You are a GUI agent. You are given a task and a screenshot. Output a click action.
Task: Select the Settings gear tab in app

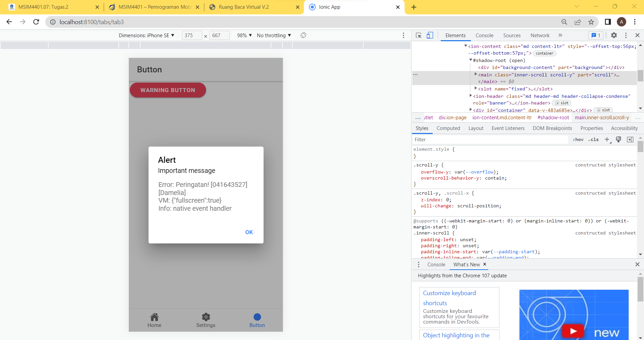[x=206, y=317]
